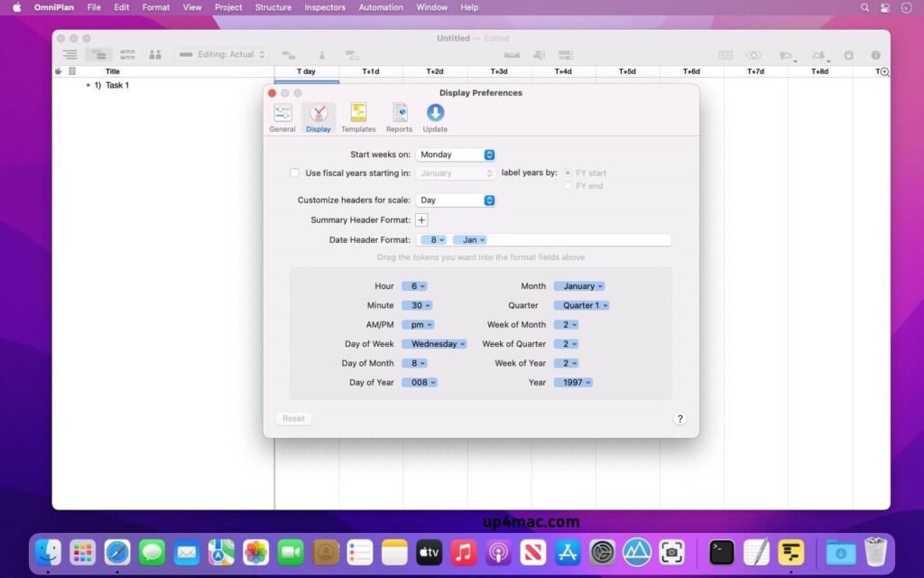Open the Project menu in the menu bar

228,7
